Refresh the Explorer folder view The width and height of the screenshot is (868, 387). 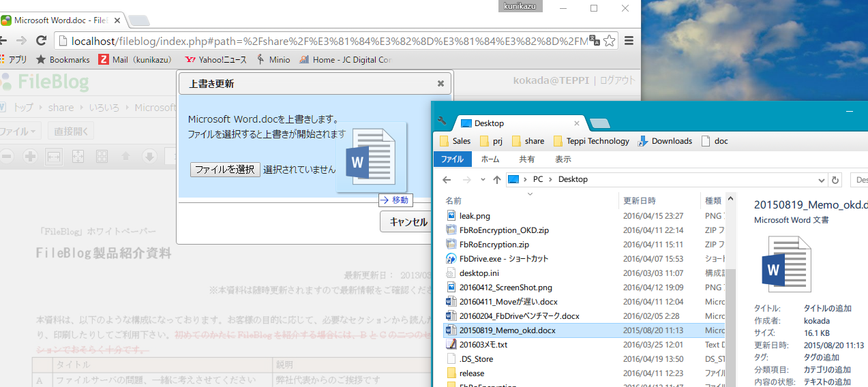point(835,180)
